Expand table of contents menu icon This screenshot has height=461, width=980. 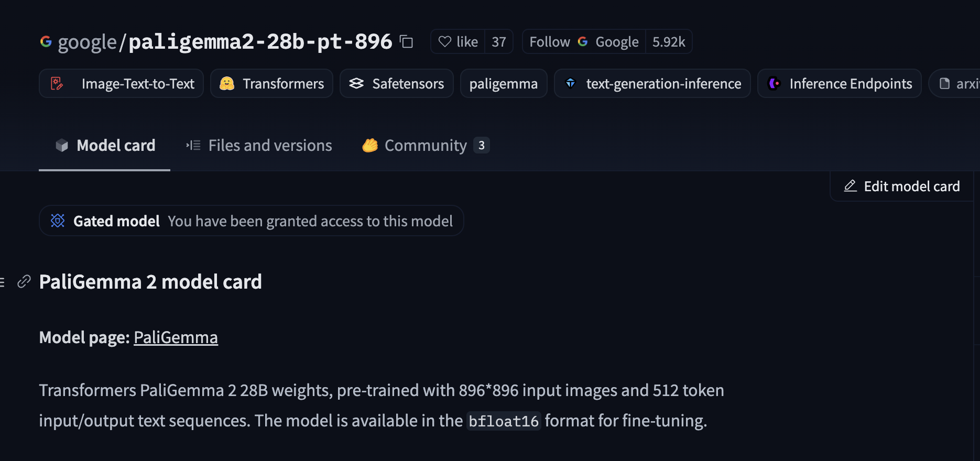coord(3,282)
